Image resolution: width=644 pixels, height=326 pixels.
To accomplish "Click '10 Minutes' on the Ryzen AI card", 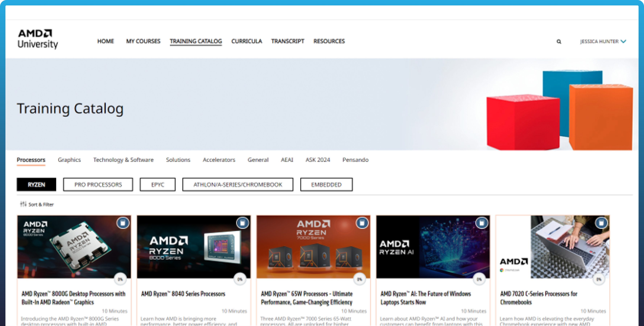I will [x=474, y=311].
